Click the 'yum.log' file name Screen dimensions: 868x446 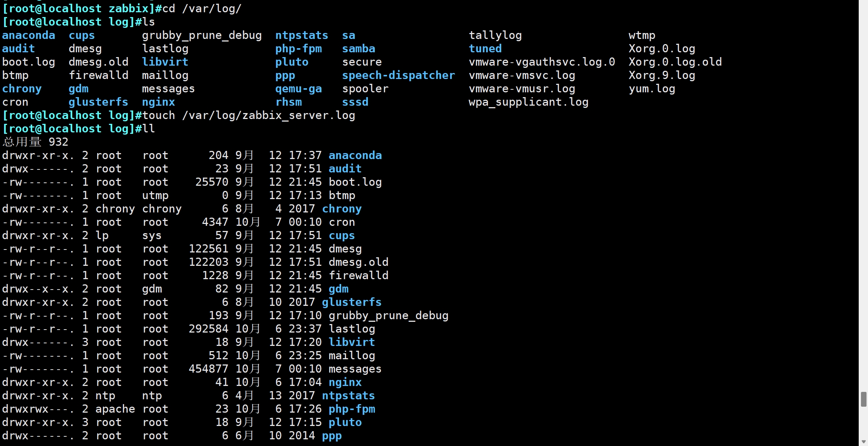pos(652,89)
